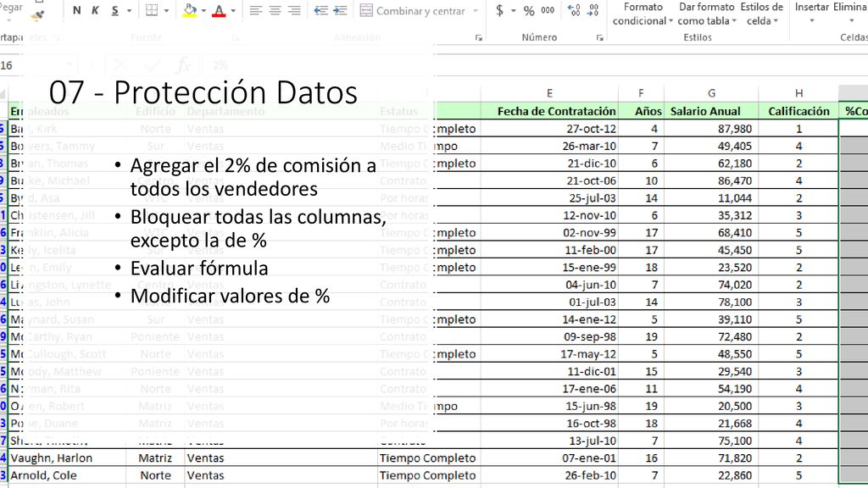868x488 pixels.
Task: Open fill color dropdown arrow
Action: tap(203, 10)
